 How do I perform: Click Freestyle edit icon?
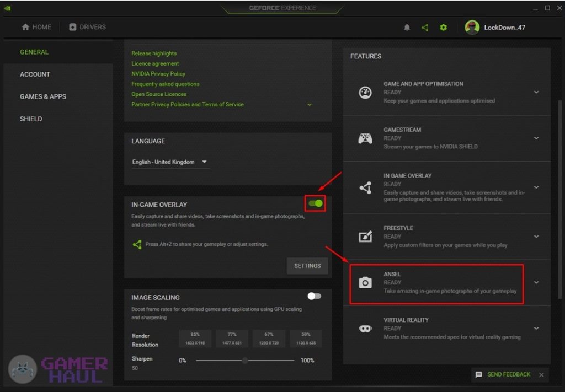pos(365,237)
